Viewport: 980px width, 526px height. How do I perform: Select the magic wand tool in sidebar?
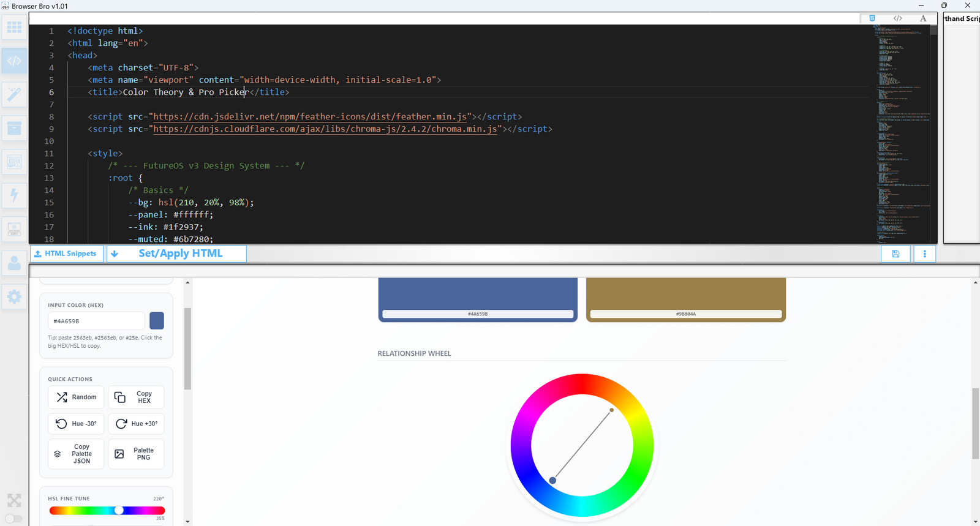(x=14, y=94)
